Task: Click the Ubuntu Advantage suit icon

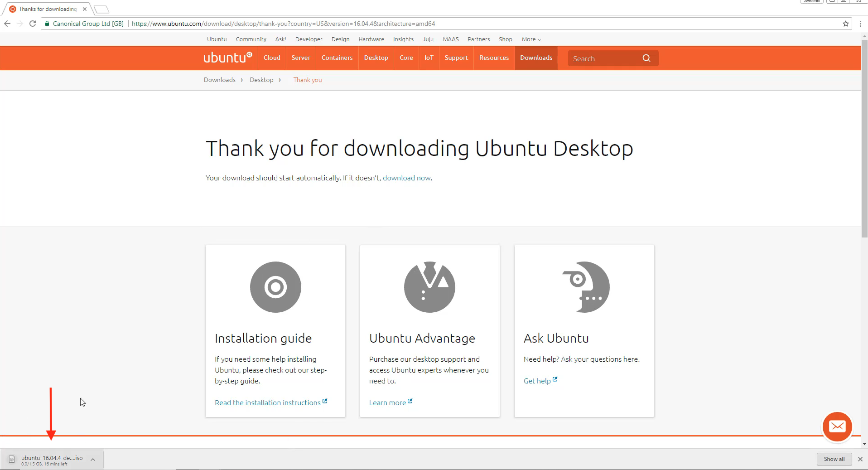Action: pos(429,287)
